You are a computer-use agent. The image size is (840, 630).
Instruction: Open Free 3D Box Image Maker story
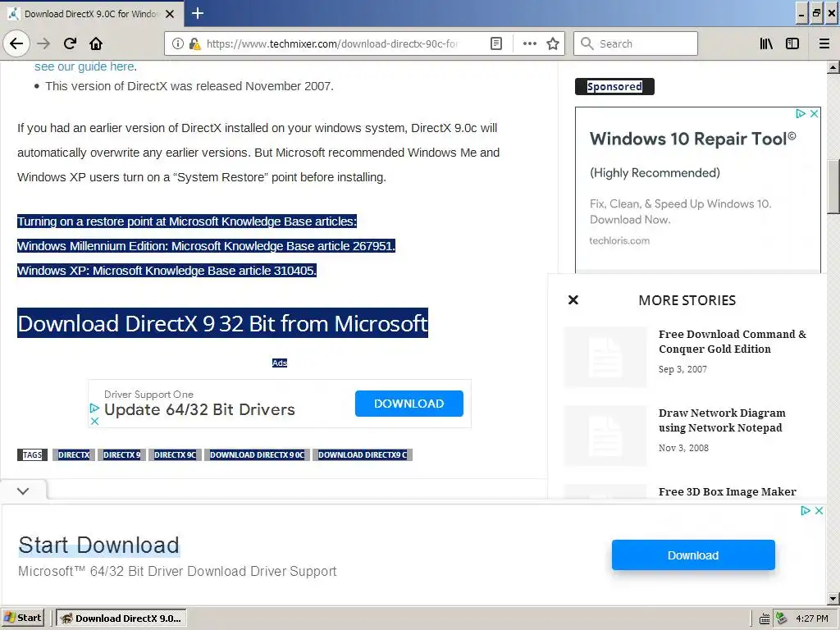(727, 492)
